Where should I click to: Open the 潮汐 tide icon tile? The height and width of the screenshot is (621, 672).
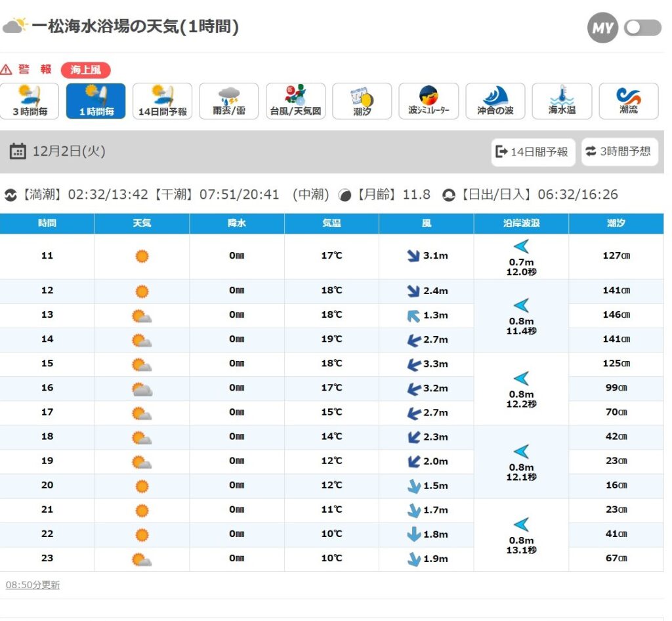coord(362,101)
